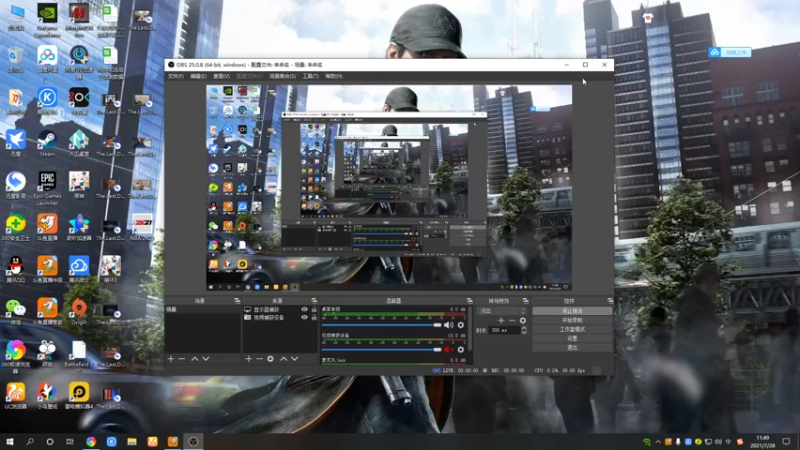Move scene down in Scenes panel
This screenshot has width=800, height=450.
tap(206, 359)
